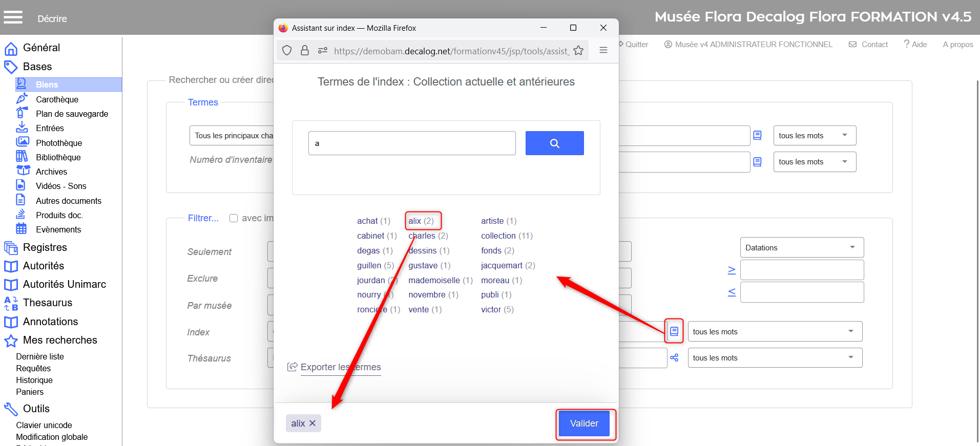
Task: Click the blue magnifier search button
Action: click(554, 143)
